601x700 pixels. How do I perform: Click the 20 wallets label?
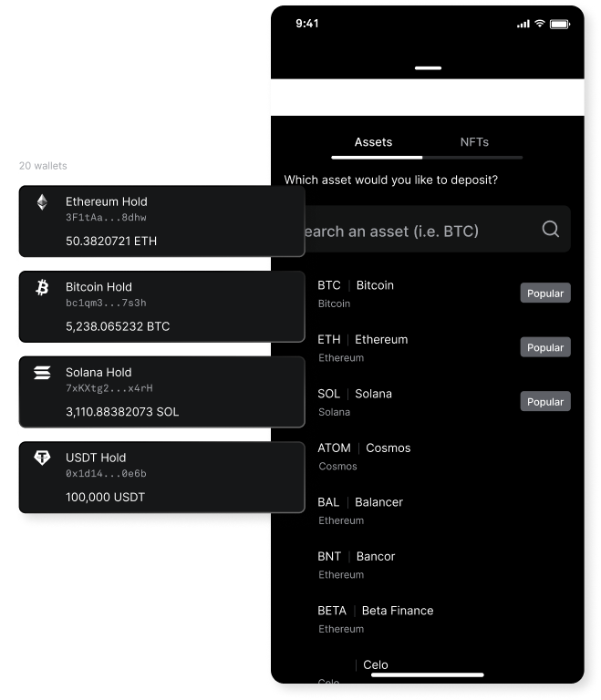click(x=43, y=166)
